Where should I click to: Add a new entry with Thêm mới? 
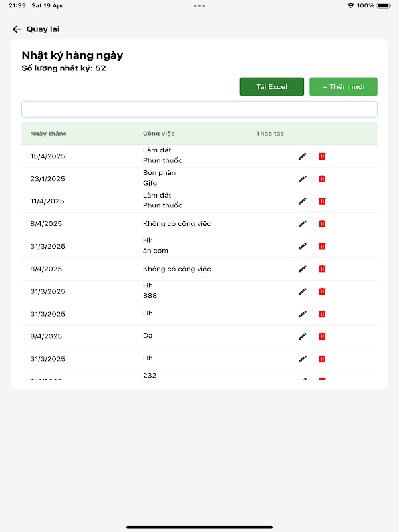pyautogui.click(x=343, y=87)
